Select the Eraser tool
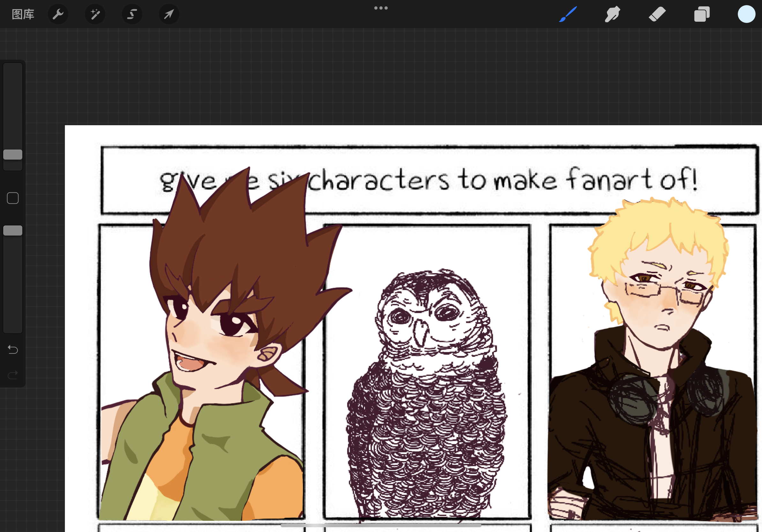762x532 pixels. pos(657,14)
